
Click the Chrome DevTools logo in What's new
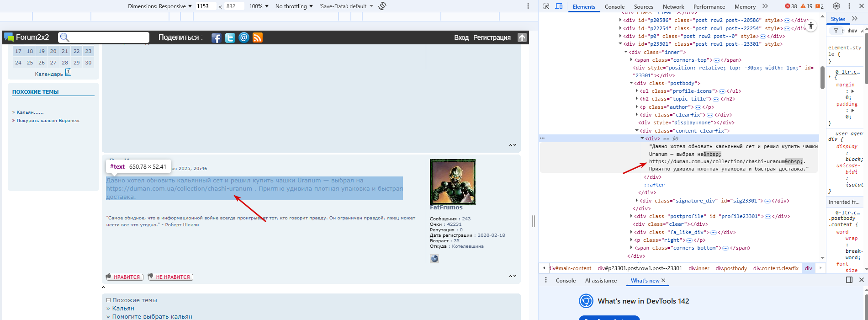(586, 301)
